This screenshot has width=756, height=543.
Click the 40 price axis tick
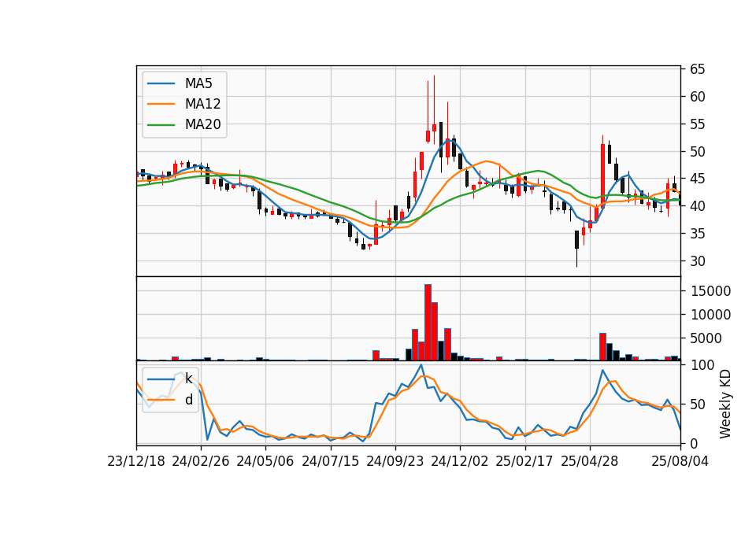coord(697,206)
